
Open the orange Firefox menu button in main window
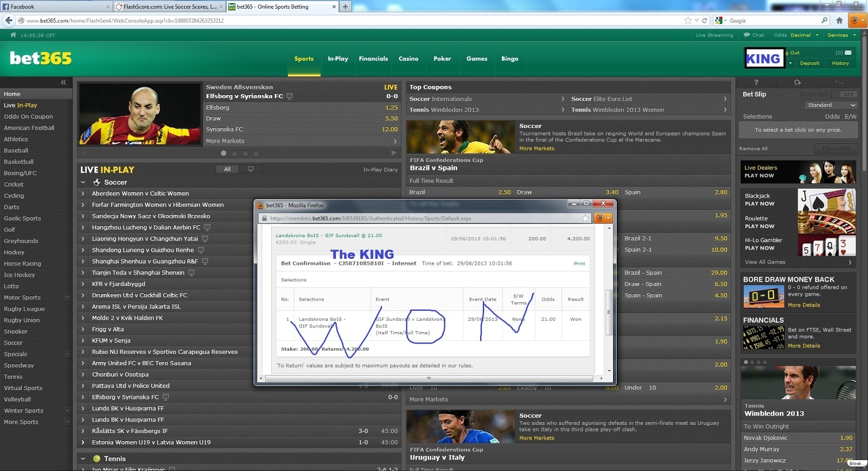click(857, 21)
